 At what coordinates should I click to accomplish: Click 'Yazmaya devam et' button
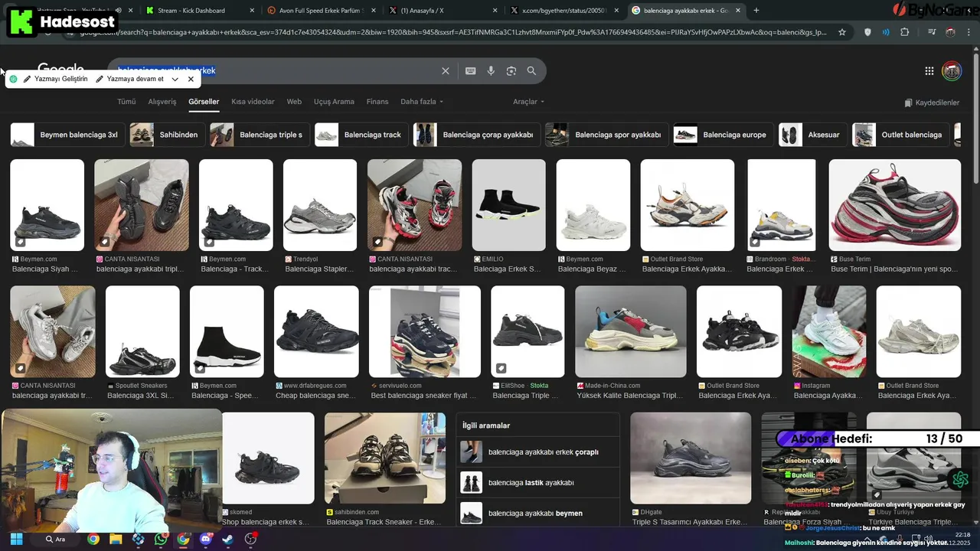(x=129, y=79)
